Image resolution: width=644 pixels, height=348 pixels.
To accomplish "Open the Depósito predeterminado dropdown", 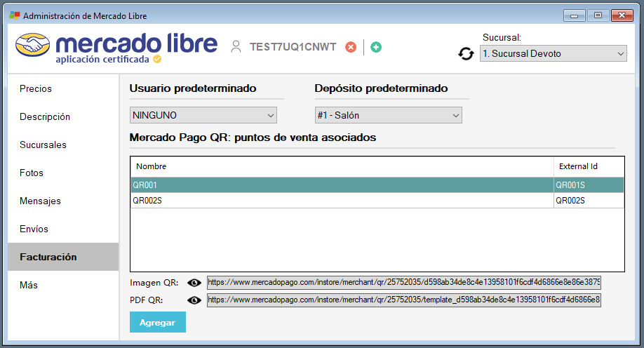I will click(388, 115).
